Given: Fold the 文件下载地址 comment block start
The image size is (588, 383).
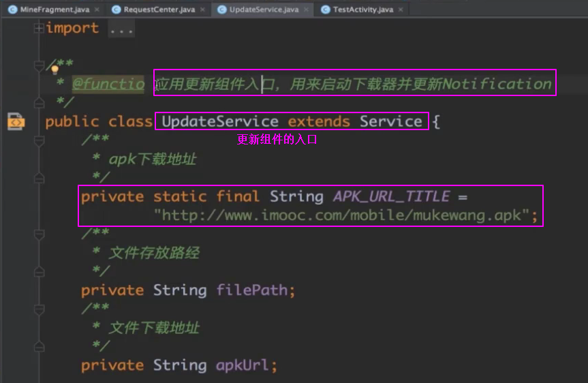Looking at the screenshot, I should click(x=39, y=309).
